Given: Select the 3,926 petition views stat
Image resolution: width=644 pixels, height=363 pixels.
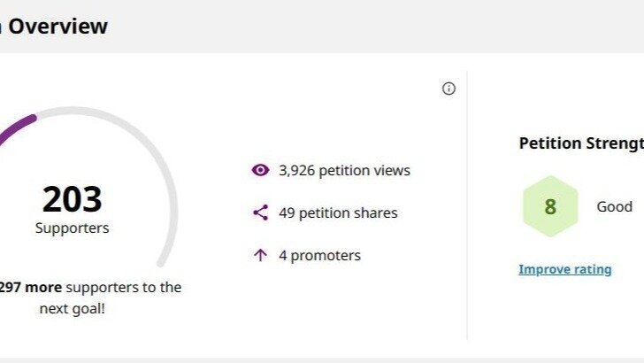Looking at the screenshot, I should tap(344, 170).
